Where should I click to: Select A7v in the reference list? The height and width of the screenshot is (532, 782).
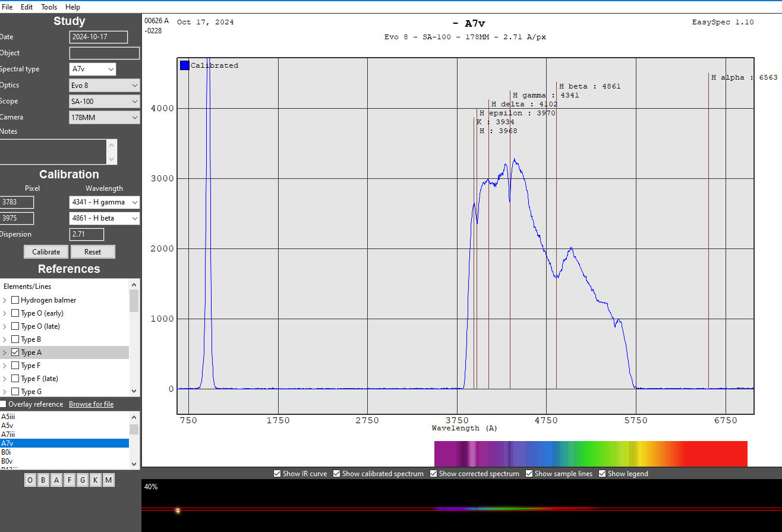[x=64, y=443]
